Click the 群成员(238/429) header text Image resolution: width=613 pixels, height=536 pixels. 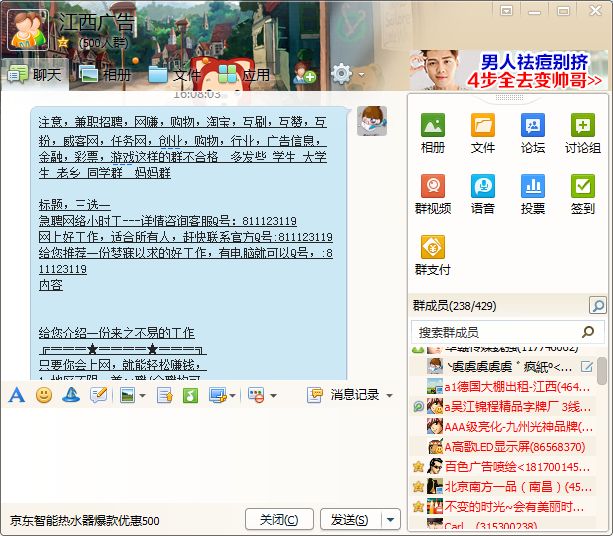click(454, 306)
